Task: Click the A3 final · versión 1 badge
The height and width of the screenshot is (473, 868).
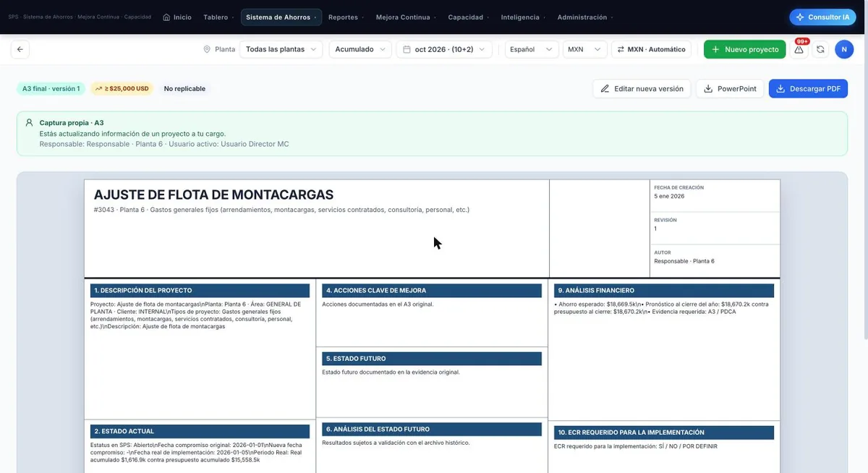Action: [51, 89]
